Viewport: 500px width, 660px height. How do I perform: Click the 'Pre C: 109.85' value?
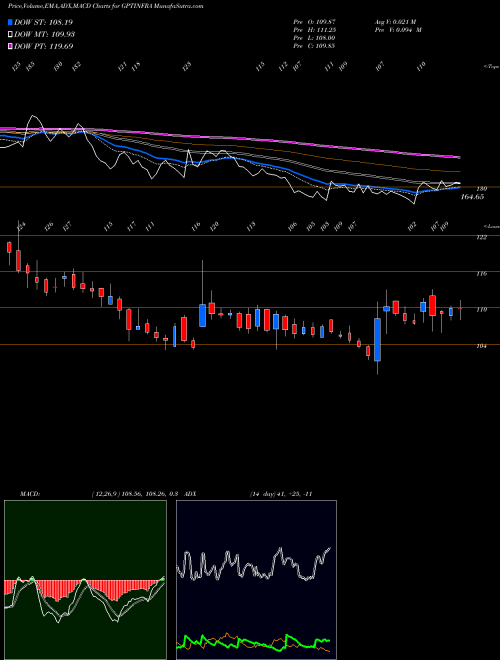coord(314,46)
